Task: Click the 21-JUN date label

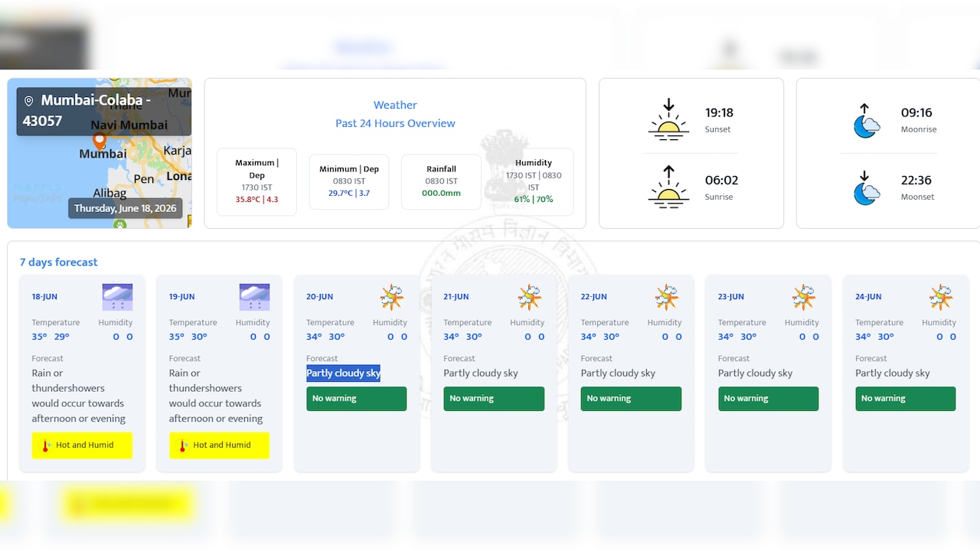Action: click(x=456, y=297)
